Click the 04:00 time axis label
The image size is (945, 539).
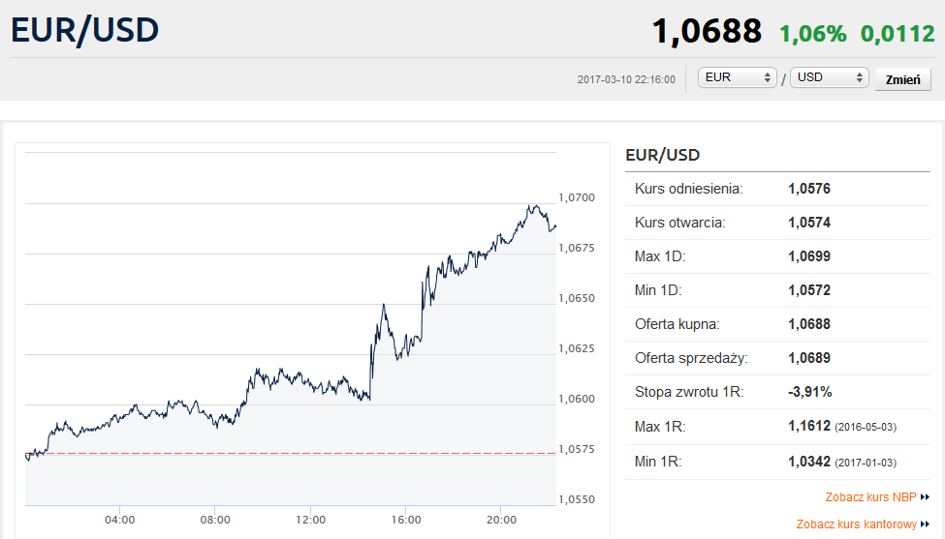120,520
